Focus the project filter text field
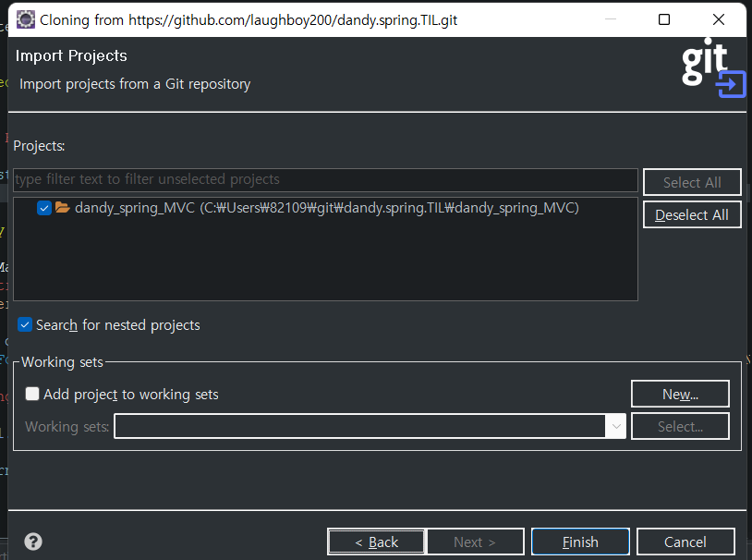The image size is (752, 560). point(325,179)
